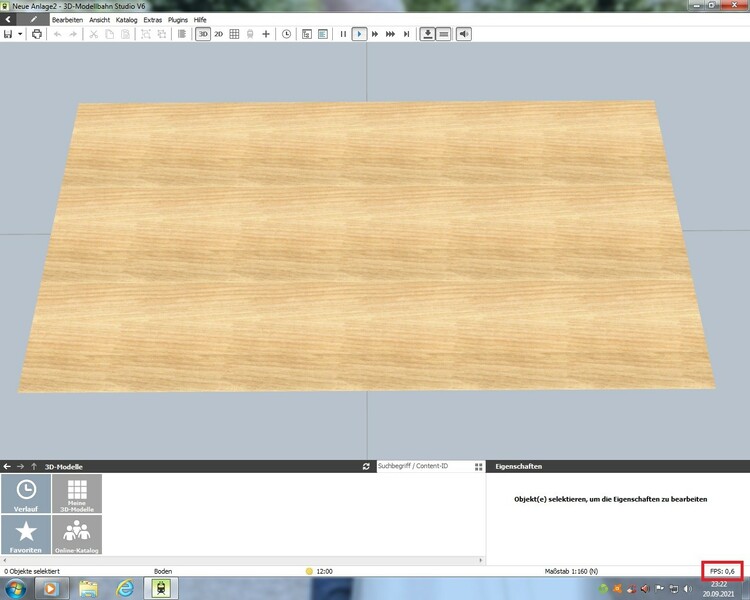
Task: Click the back arrow in the menu bar
Action: pyautogui.click(x=8, y=20)
